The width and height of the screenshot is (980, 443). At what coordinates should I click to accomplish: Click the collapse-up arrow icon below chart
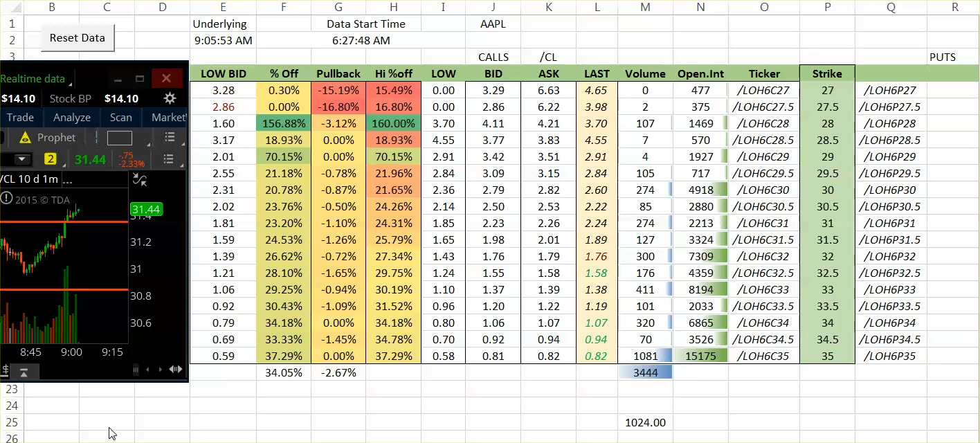24,372
